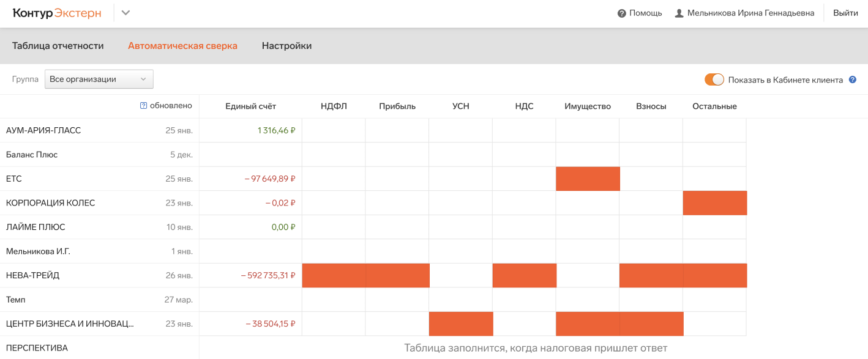Viewport: 868px width, 359px height.
Task: Open the orange Взносы cell for НЕВА-ТРЕЙД
Action: 651,275
